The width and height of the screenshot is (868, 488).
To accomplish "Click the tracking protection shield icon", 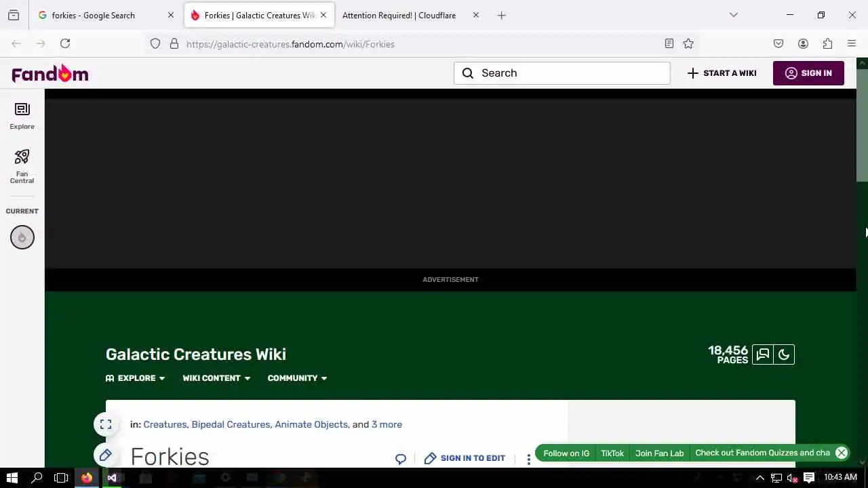I will tap(155, 43).
